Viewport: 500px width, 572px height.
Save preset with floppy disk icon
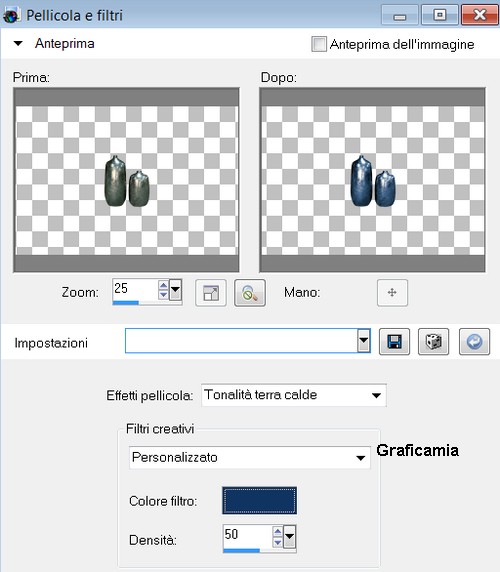tap(394, 342)
